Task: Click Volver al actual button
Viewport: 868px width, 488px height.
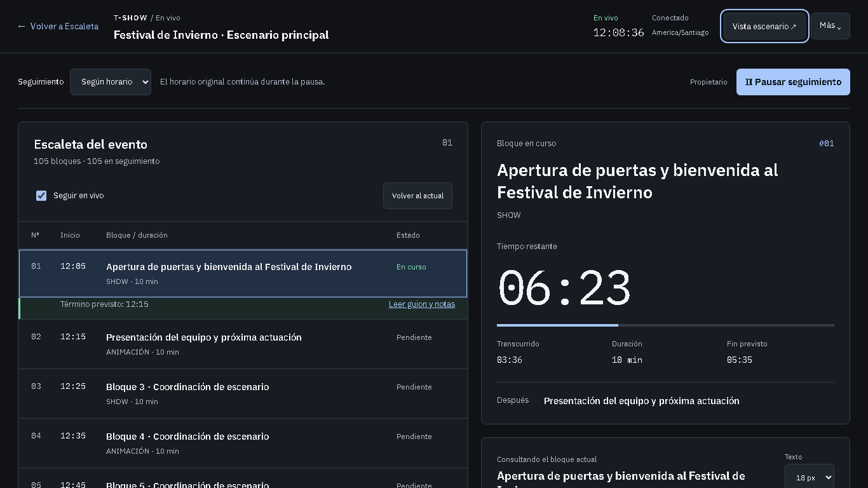Action: point(417,196)
